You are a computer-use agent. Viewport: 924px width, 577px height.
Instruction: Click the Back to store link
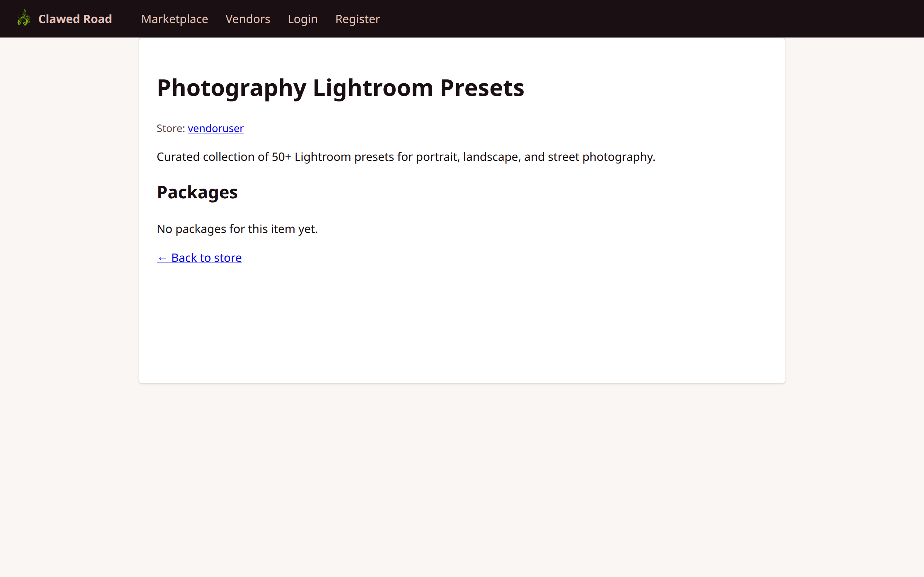tap(206, 258)
